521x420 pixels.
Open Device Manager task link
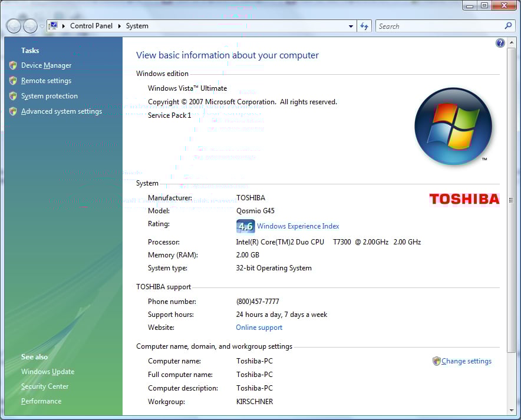click(46, 65)
